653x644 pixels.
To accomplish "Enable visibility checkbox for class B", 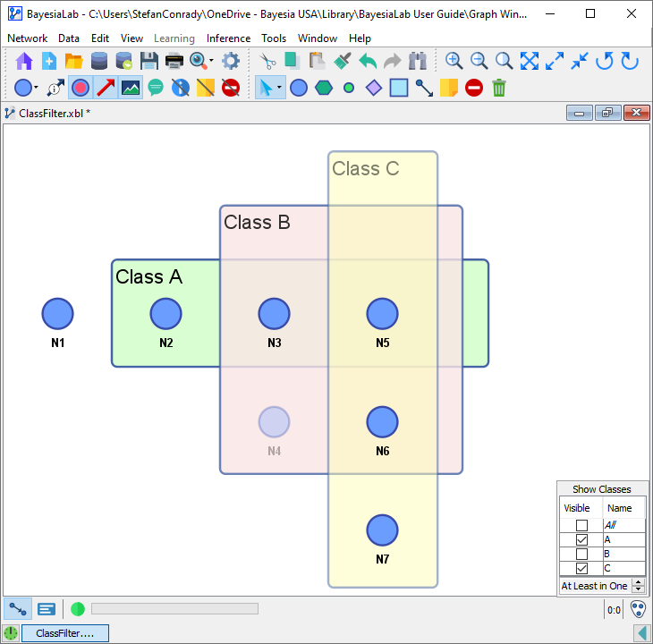I will point(581,555).
